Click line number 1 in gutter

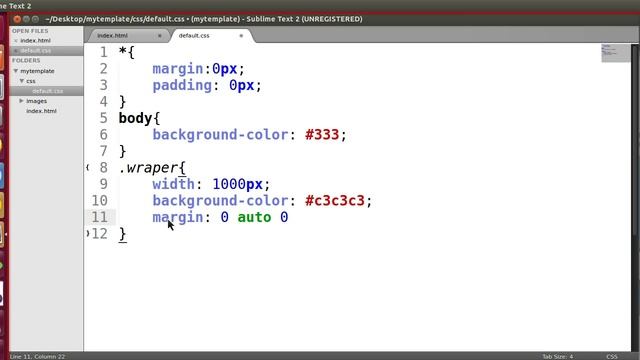point(103,52)
